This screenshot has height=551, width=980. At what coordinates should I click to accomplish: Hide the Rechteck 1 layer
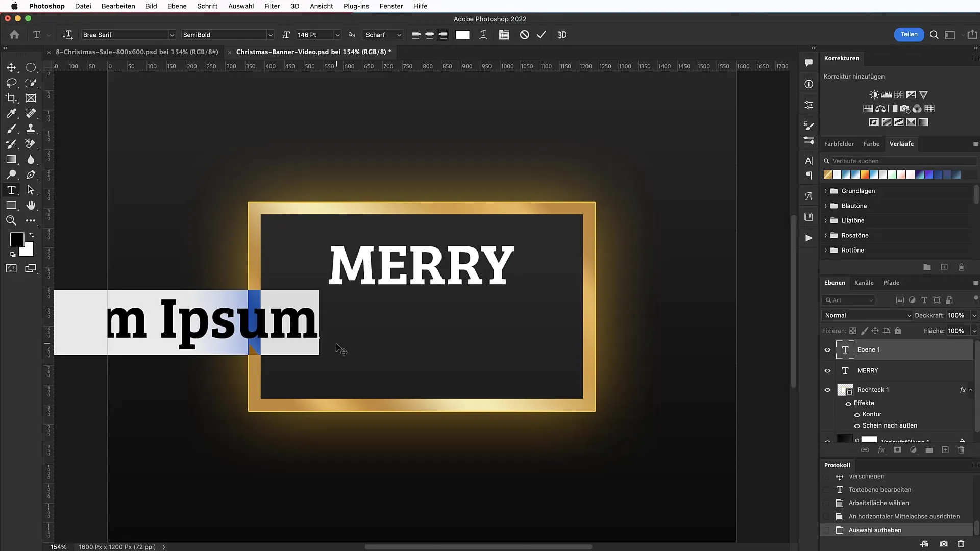click(827, 390)
